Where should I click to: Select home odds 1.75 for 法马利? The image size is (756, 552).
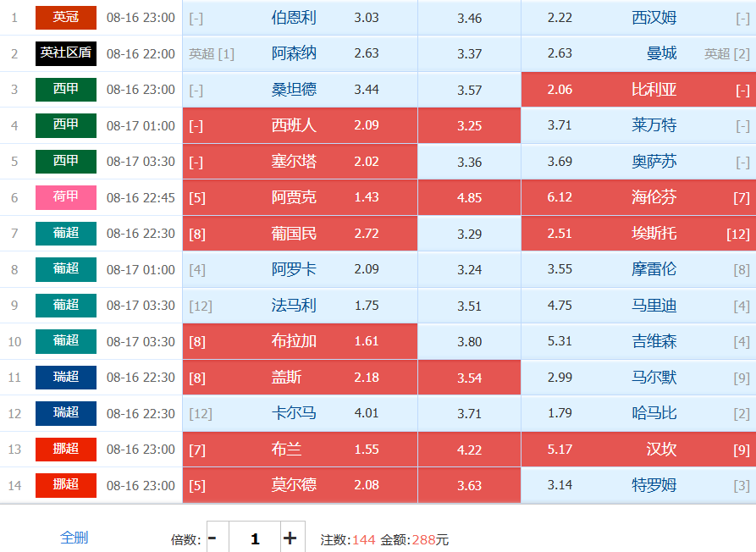coord(300,305)
